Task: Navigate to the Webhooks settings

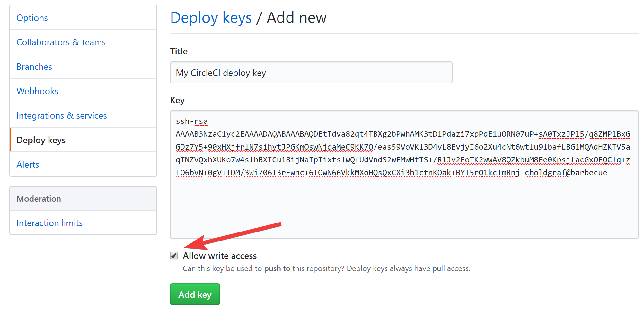Action: click(38, 91)
